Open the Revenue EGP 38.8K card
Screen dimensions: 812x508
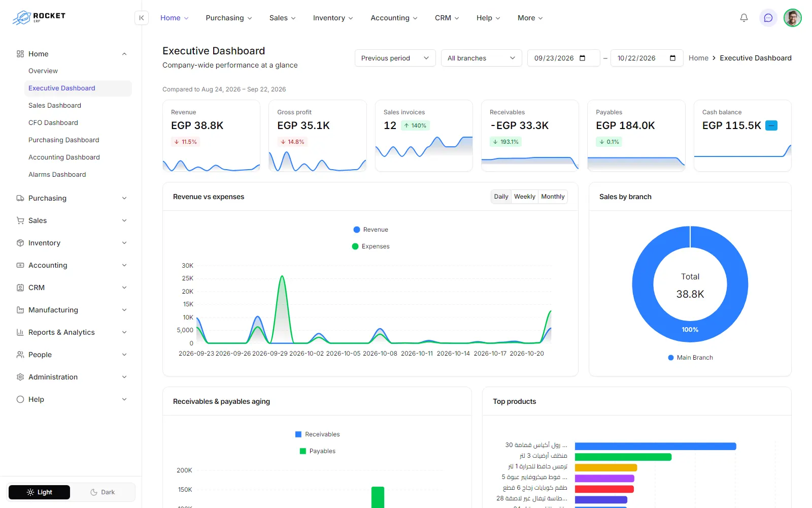coord(211,136)
